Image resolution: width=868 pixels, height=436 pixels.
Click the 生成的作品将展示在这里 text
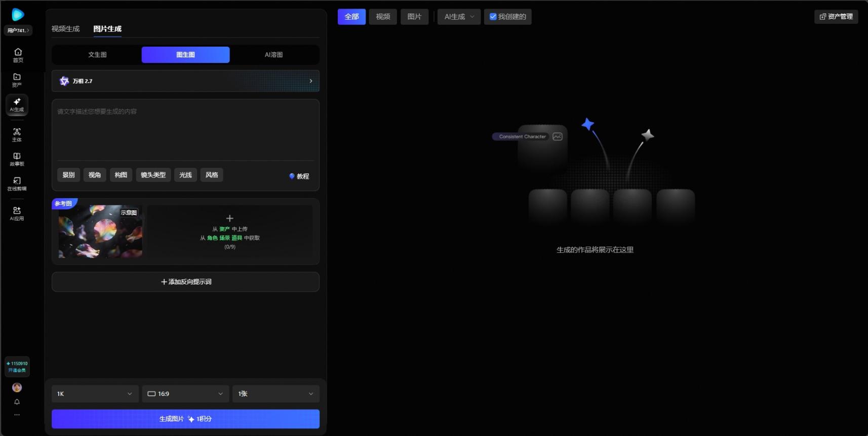[595, 250]
